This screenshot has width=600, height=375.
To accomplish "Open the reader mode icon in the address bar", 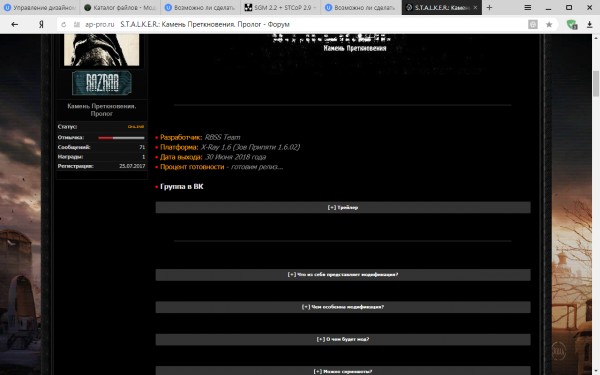I will 533,24.
